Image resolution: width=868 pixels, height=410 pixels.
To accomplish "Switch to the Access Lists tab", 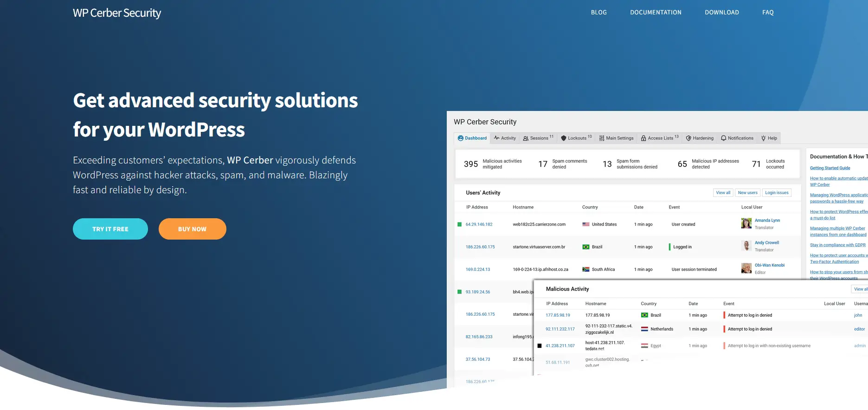I will [x=660, y=138].
